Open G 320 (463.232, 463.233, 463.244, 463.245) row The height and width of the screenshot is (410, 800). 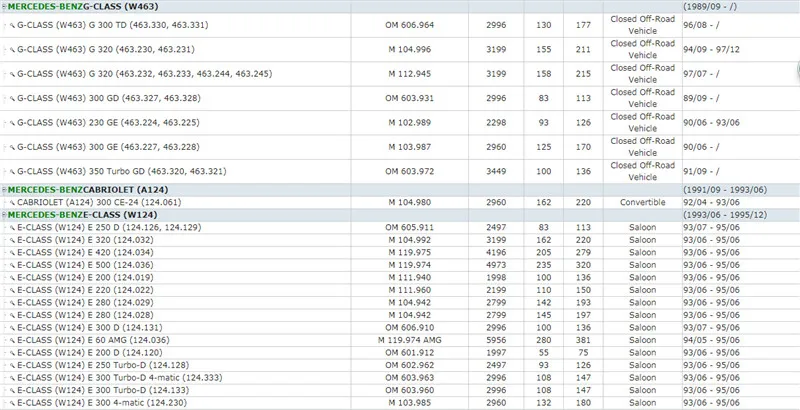coord(400,74)
